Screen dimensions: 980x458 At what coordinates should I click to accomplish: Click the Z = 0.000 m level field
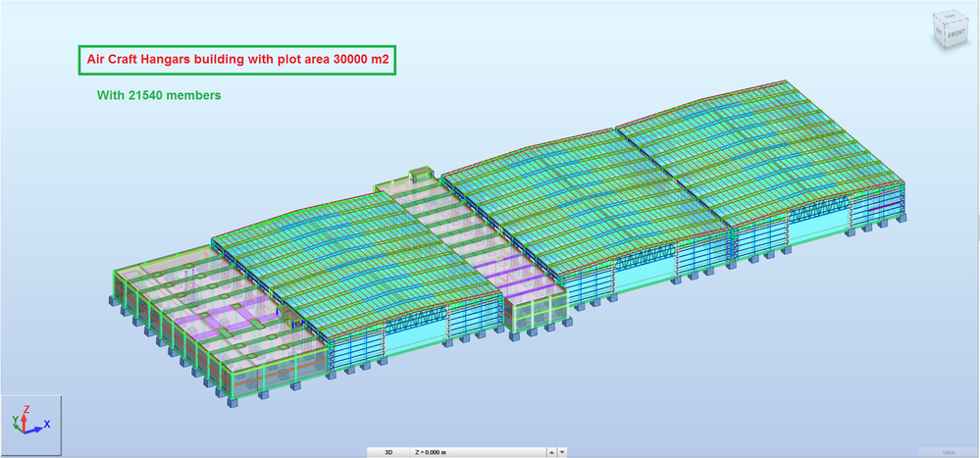point(478,452)
